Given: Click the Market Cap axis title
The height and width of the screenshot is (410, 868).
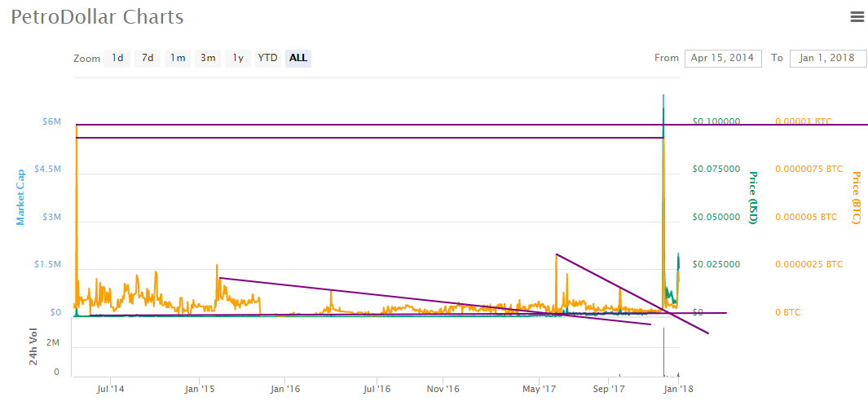Looking at the screenshot, I should tap(20, 197).
